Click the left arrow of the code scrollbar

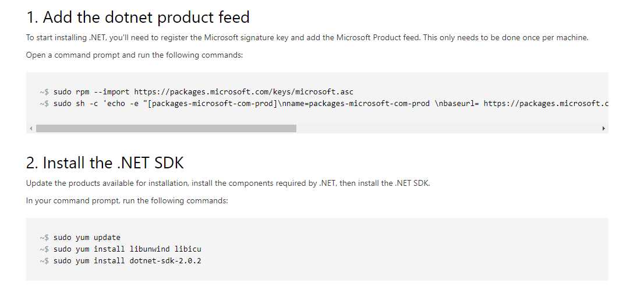(x=31, y=129)
